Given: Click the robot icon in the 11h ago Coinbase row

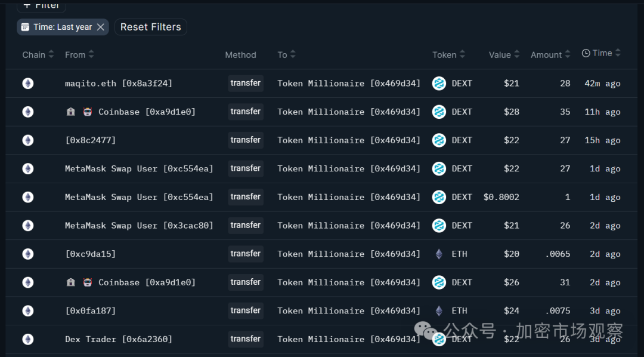Looking at the screenshot, I should [88, 112].
